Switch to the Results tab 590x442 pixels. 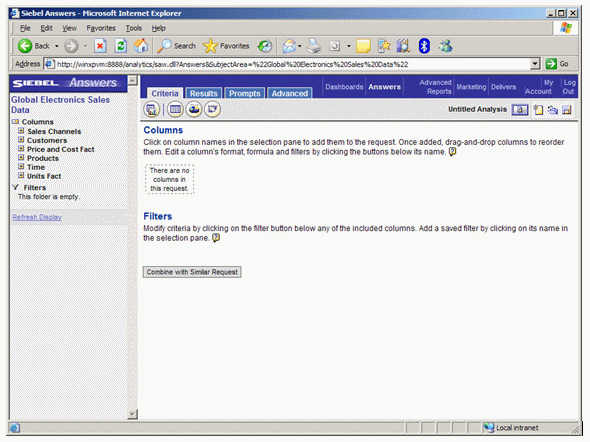[x=204, y=93]
